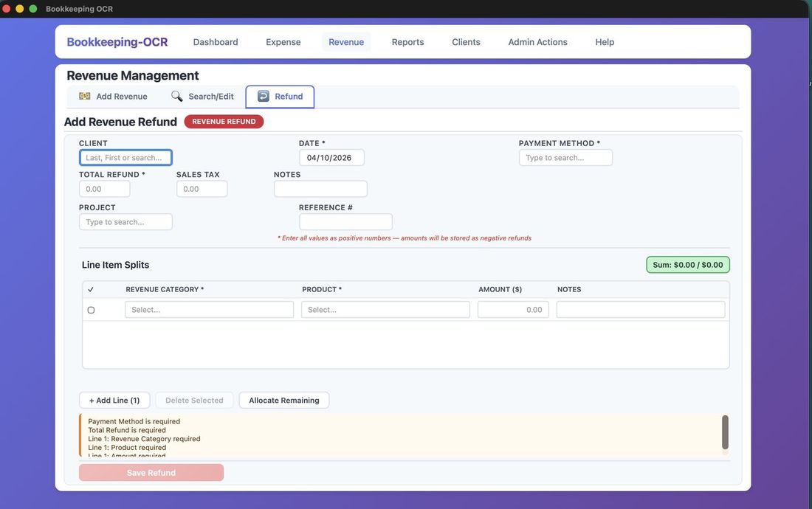
Task: Open the Revenue Category select dropdown
Action: (x=209, y=310)
